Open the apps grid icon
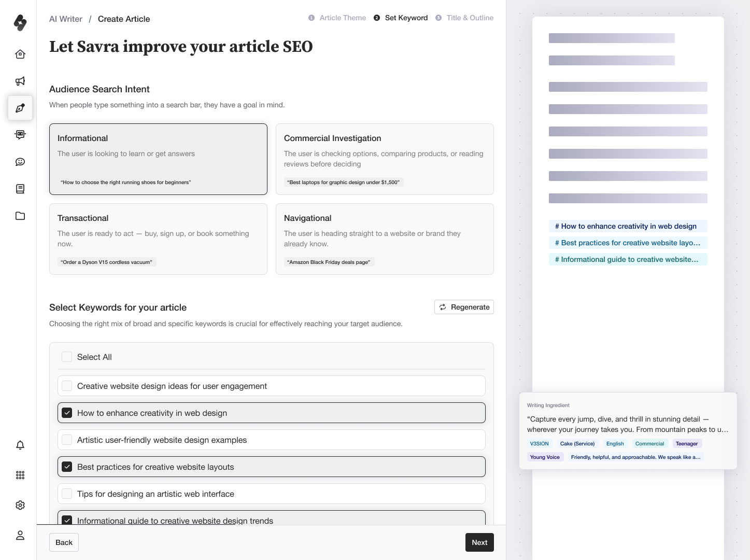 [20, 475]
